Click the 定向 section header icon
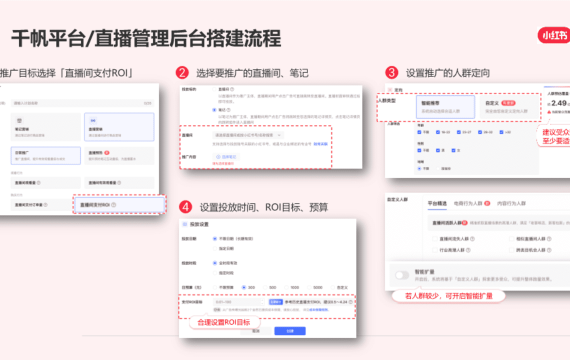570x360 pixels. [390, 90]
